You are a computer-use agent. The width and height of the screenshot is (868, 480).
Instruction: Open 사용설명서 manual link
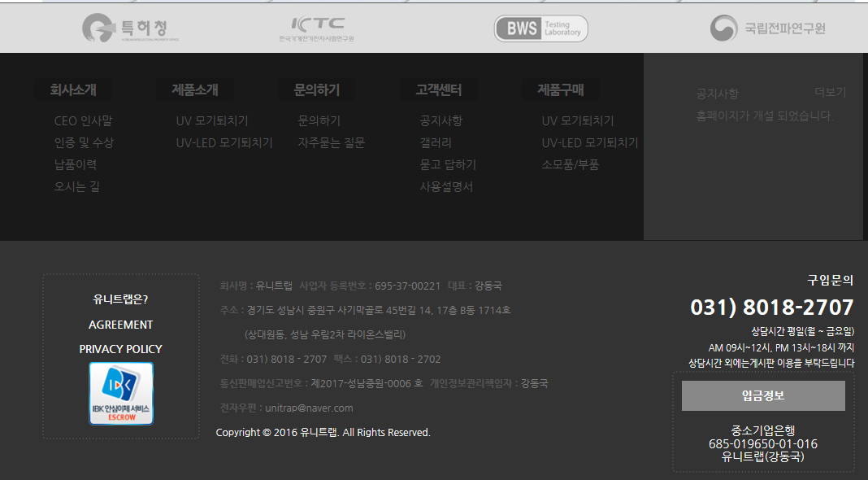point(446,187)
